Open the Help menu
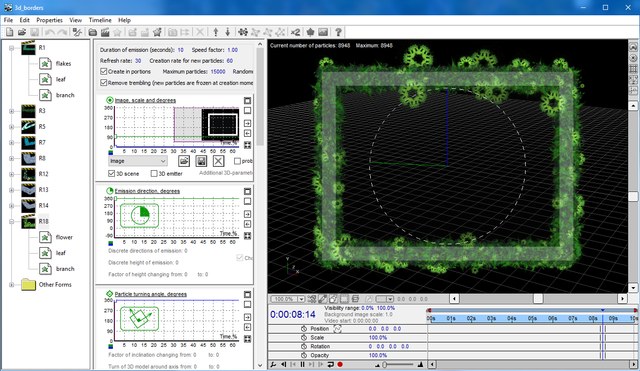This screenshot has width=640, height=371. (124, 20)
